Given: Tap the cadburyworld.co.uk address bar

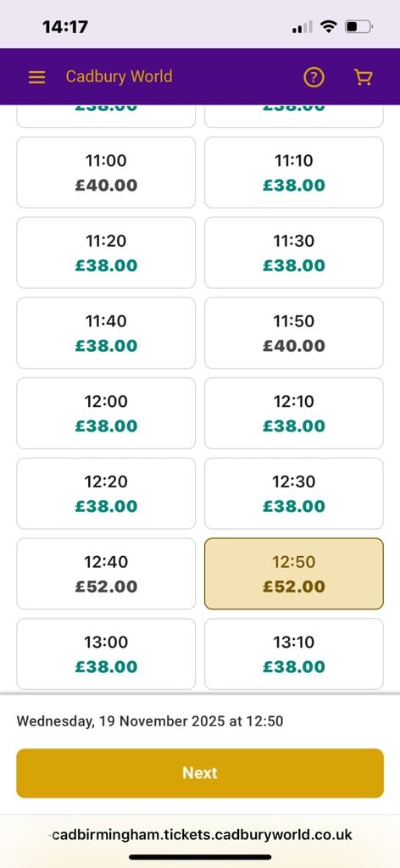Looking at the screenshot, I should point(202,835).
